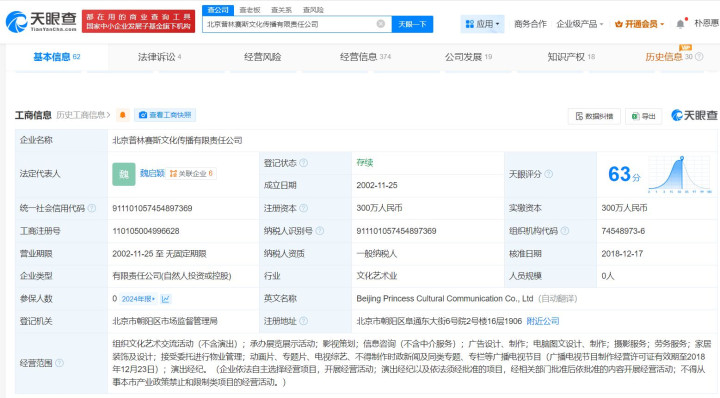Select the 查公司 search tab
Image resolution: width=720 pixels, height=398 pixels.
coord(218,10)
